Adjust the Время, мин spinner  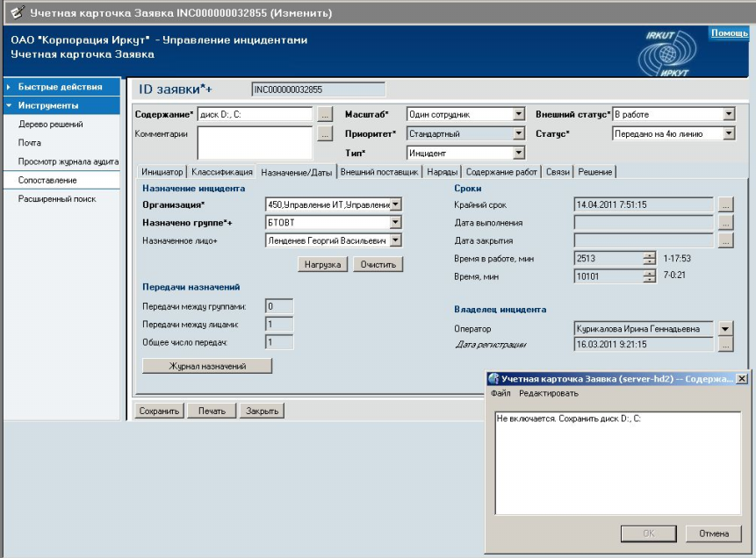click(650, 276)
